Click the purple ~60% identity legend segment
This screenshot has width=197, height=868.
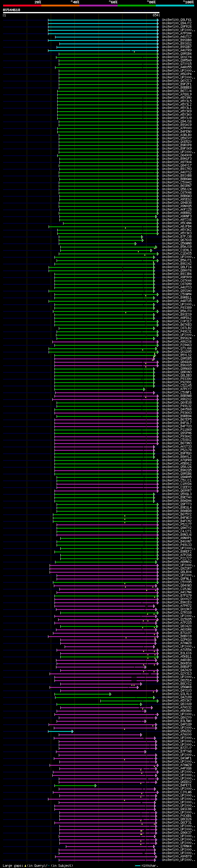tap(99, 6)
